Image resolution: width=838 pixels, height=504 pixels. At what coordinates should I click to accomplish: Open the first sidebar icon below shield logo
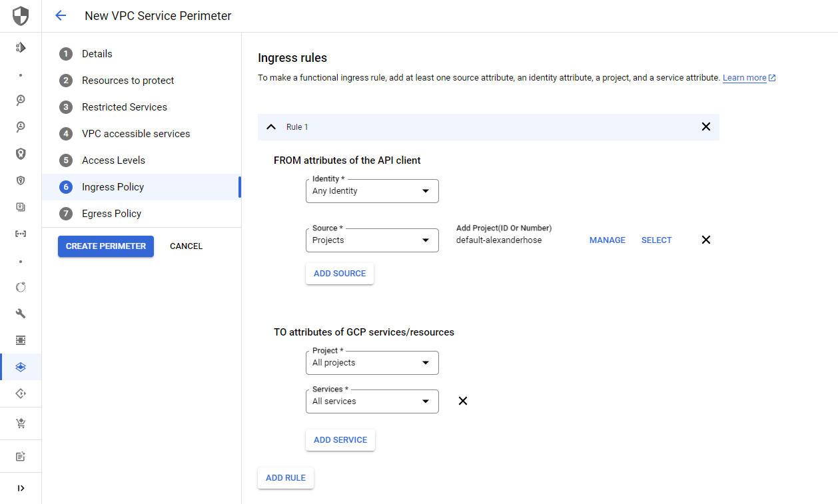[x=21, y=47]
